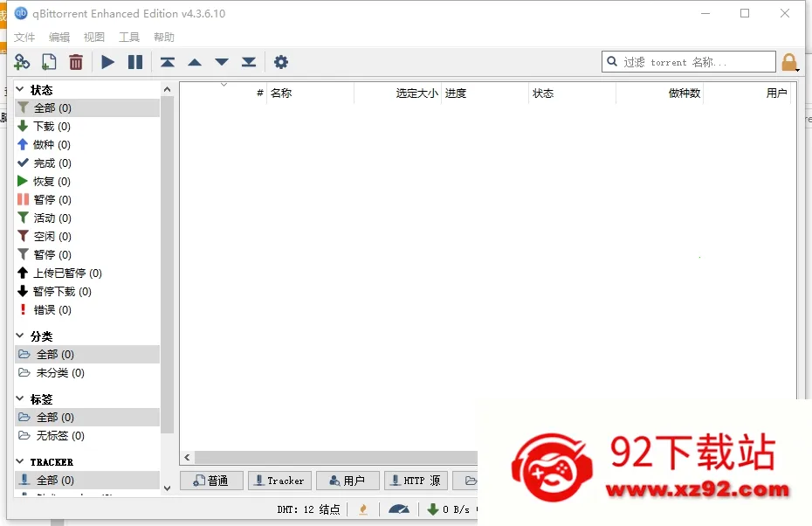812x526 pixels.
Task: Select the 空闲 (0) filter
Action: (x=87, y=236)
